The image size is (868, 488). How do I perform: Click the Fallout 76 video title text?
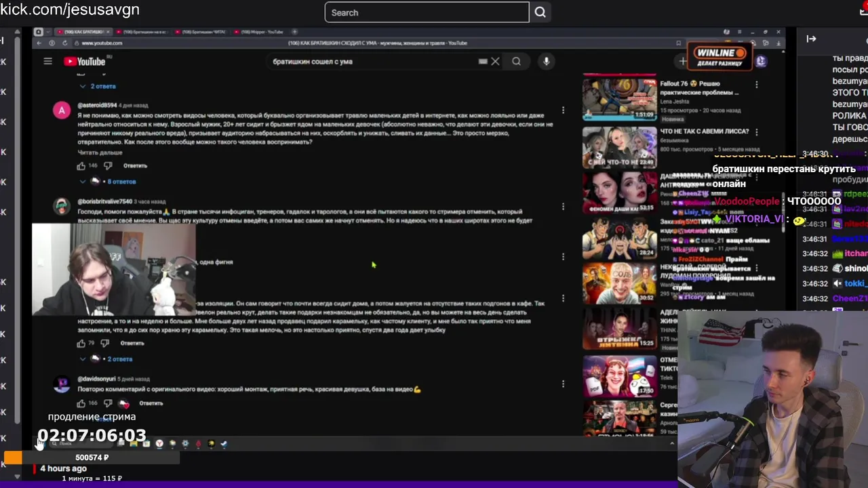pyautogui.click(x=699, y=87)
